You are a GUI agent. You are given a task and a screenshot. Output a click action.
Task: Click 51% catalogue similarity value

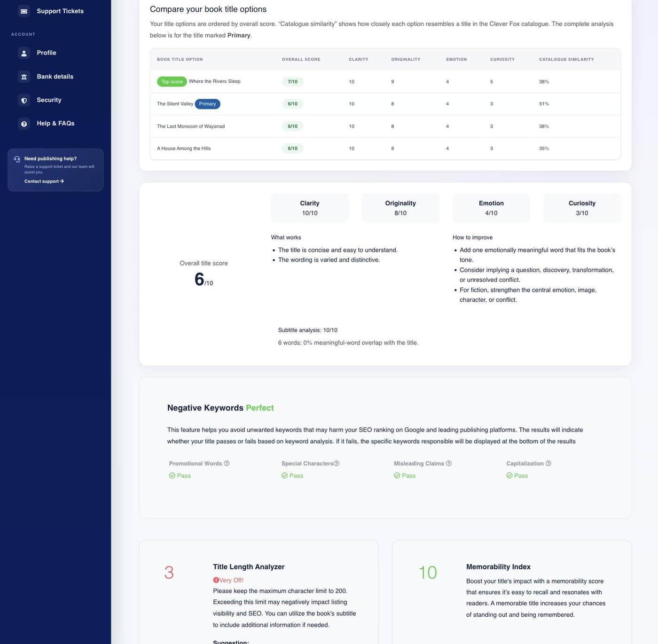click(x=544, y=104)
